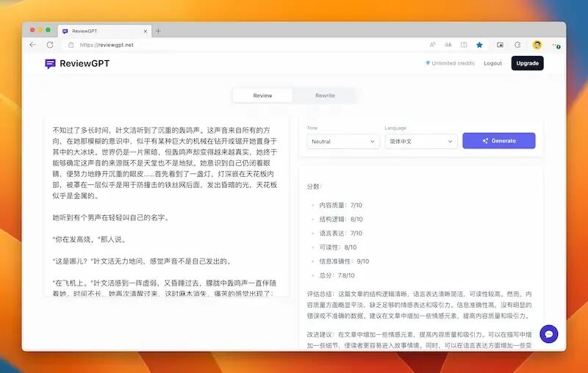
Task: Click the "这是哪儿?" dialogue line
Action: coord(143,261)
